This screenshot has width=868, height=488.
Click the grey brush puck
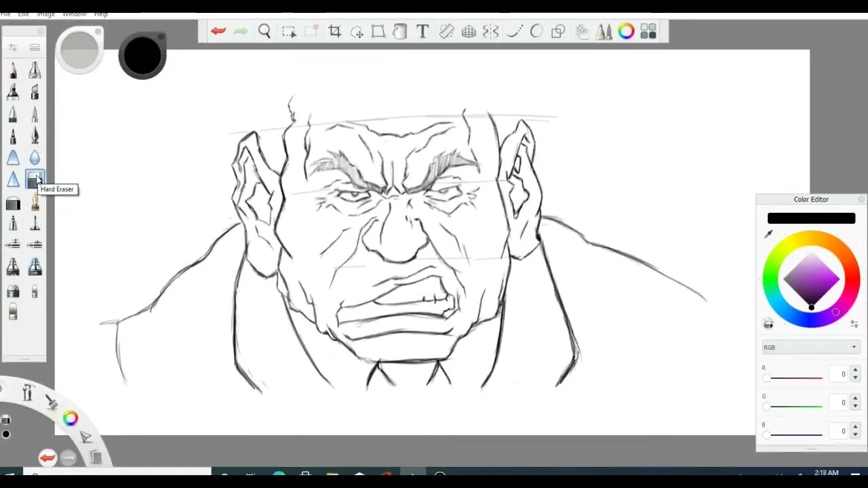(x=79, y=50)
